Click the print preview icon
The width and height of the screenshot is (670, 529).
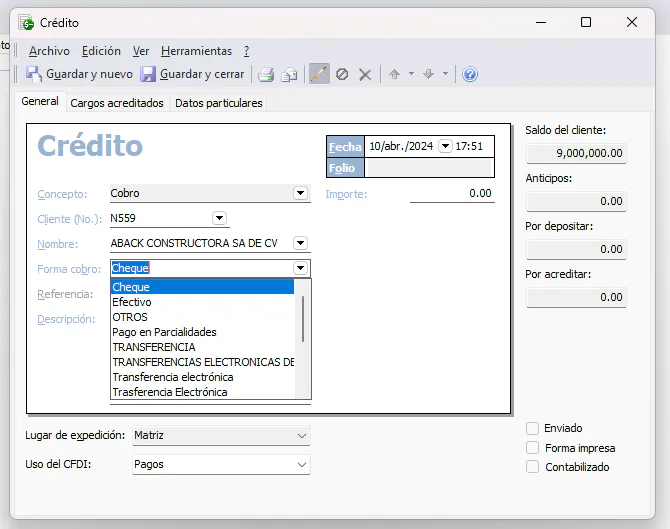[289, 74]
